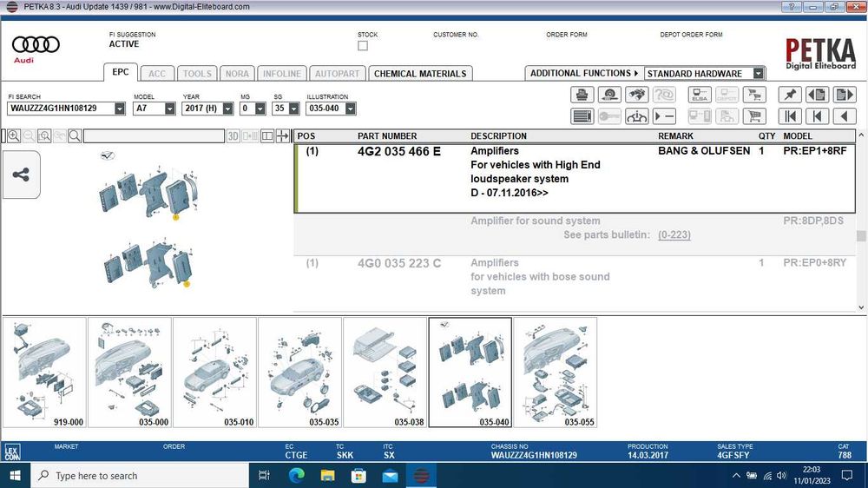Click the double shopping carts icon
The image size is (868, 488).
point(754,95)
